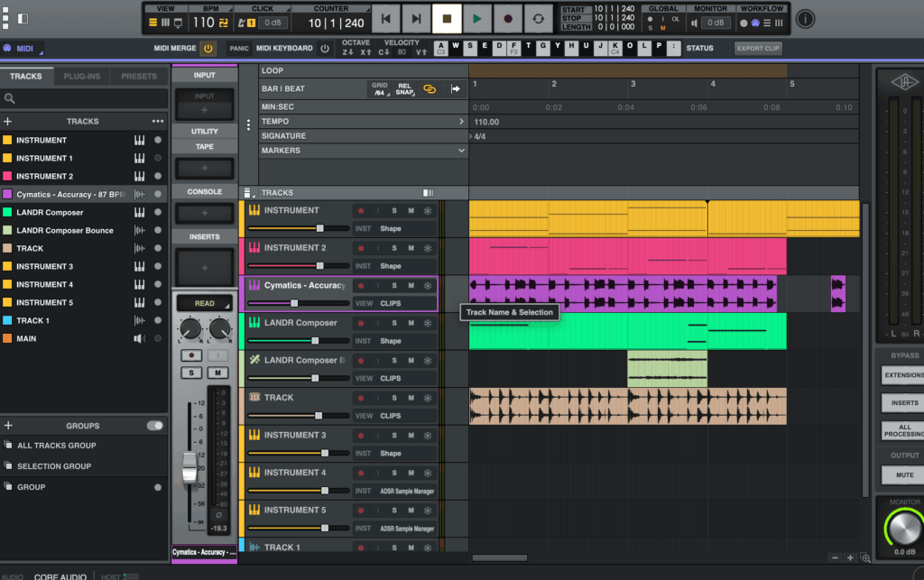The height and width of the screenshot is (580, 924).
Task: Adjust the TRACK volume slider
Action: click(x=319, y=416)
